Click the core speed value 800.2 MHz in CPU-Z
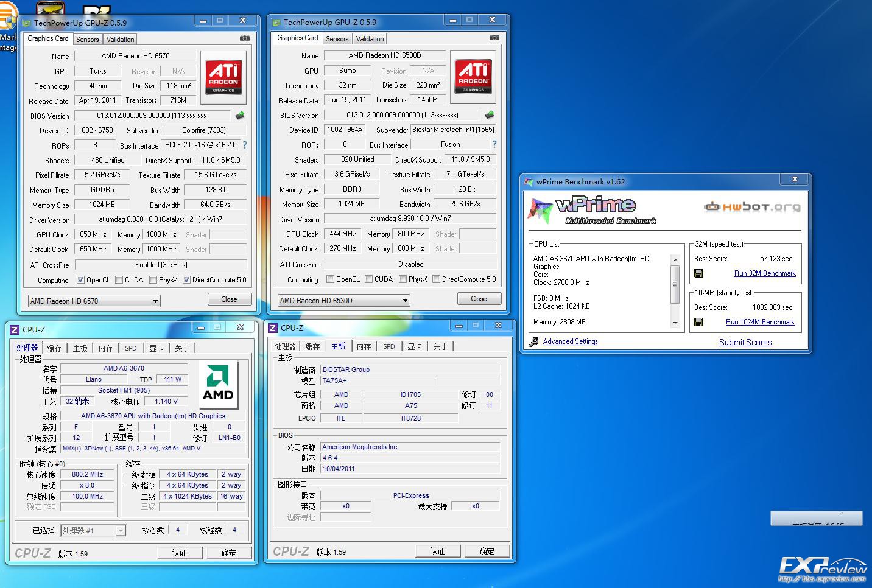The width and height of the screenshot is (872, 588). click(x=87, y=474)
